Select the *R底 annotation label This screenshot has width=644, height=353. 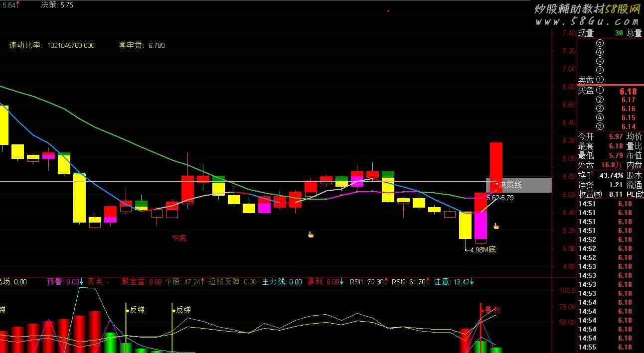[178, 238]
